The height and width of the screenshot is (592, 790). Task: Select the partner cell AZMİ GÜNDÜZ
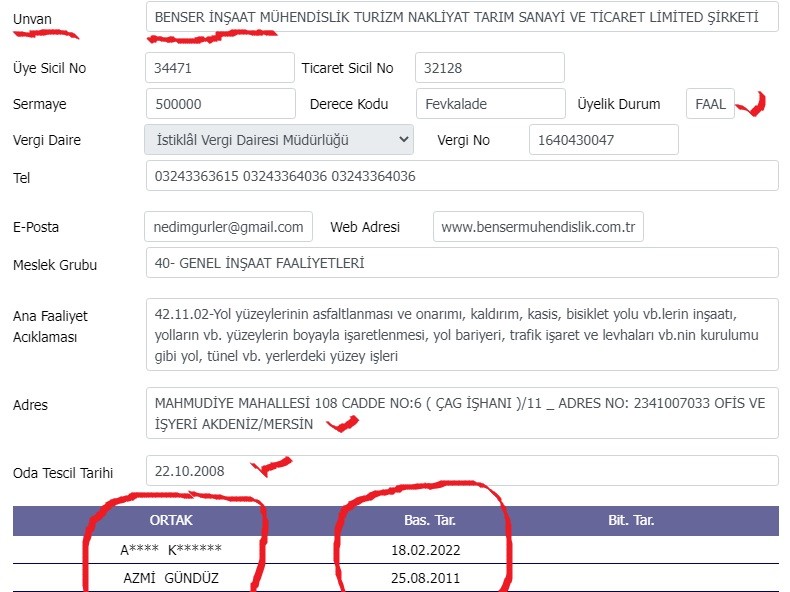click(x=171, y=578)
